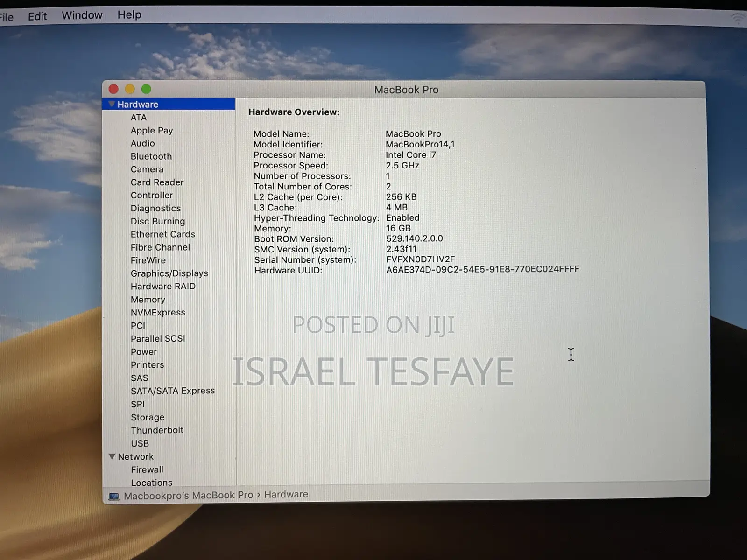The image size is (747, 560).
Task: Select Camera in the sidebar
Action: (147, 169)
